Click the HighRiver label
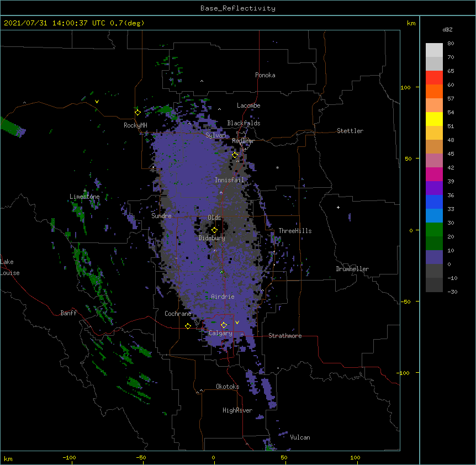This screenshot has width=476, height=465. tap(237, 410)
